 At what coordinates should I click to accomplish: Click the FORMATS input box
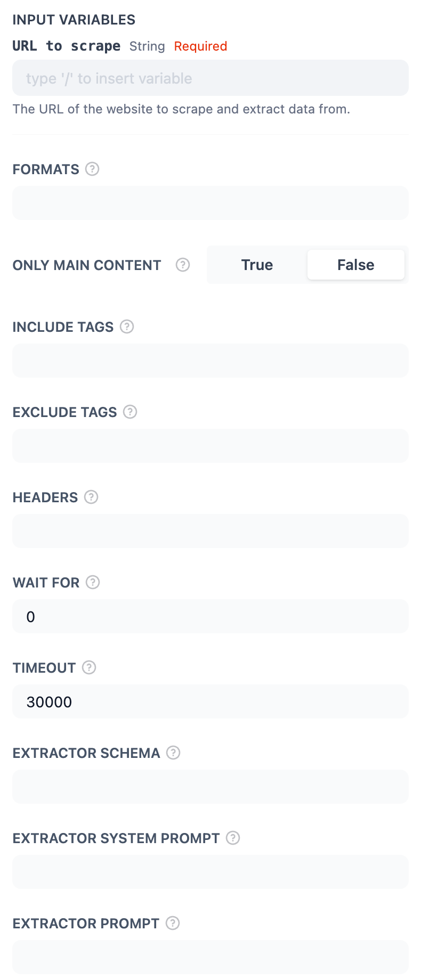click(x=210, y=203)
